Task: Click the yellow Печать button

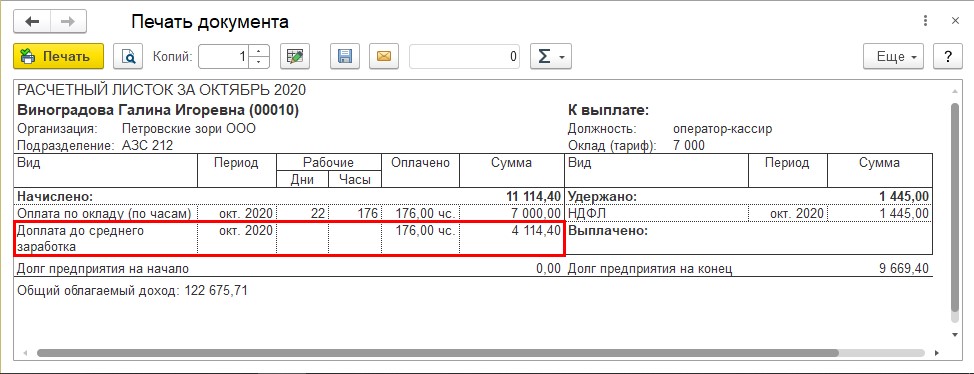Action: (58, 57)
